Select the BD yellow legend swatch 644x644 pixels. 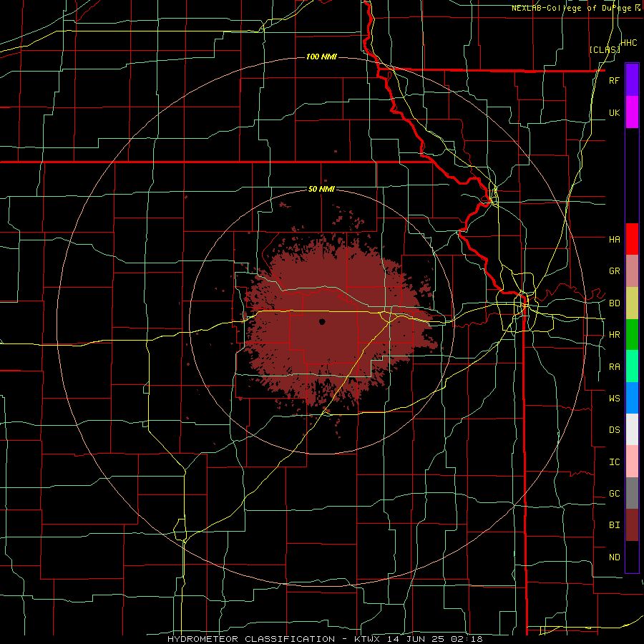tap(632, 303)
